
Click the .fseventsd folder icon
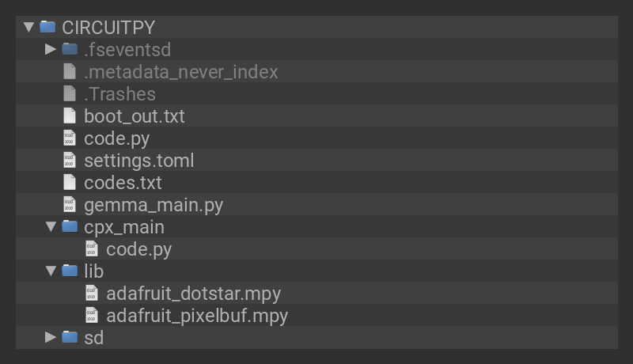(x=70, y=49)
